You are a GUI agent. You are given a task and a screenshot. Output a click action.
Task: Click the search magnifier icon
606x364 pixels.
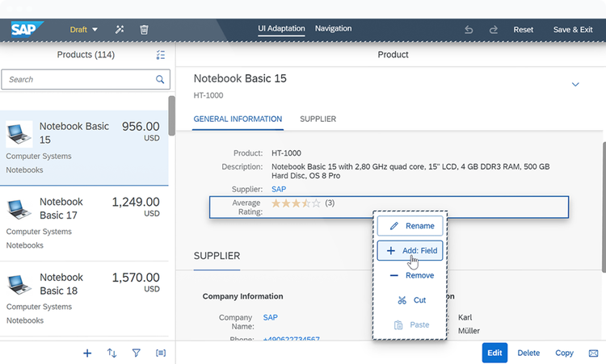(160, 80)
